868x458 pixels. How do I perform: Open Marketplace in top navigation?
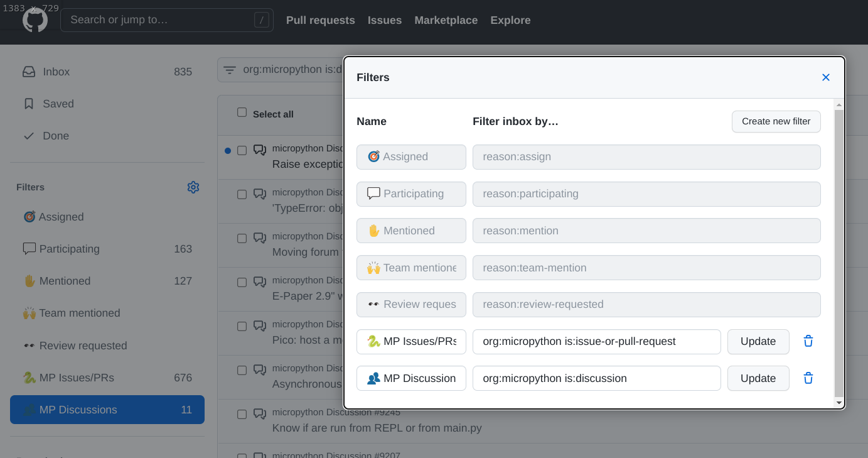click(446, 20)
